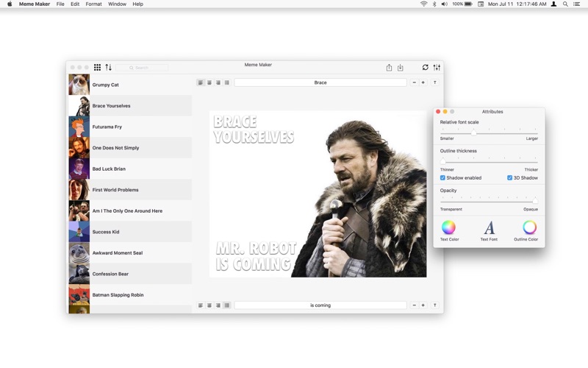Viewport: 588px width, 368px height.
Task: Click the Grumpy Cat thumbnail image
Action: [79, 85]
